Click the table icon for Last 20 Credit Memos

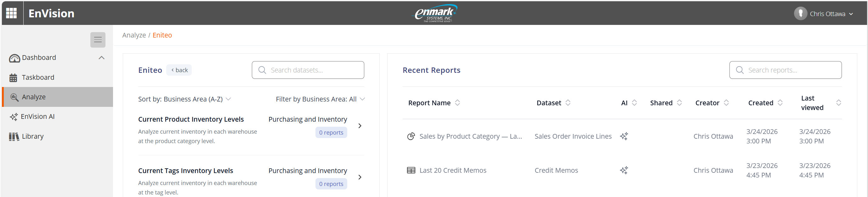click(411, 170)
